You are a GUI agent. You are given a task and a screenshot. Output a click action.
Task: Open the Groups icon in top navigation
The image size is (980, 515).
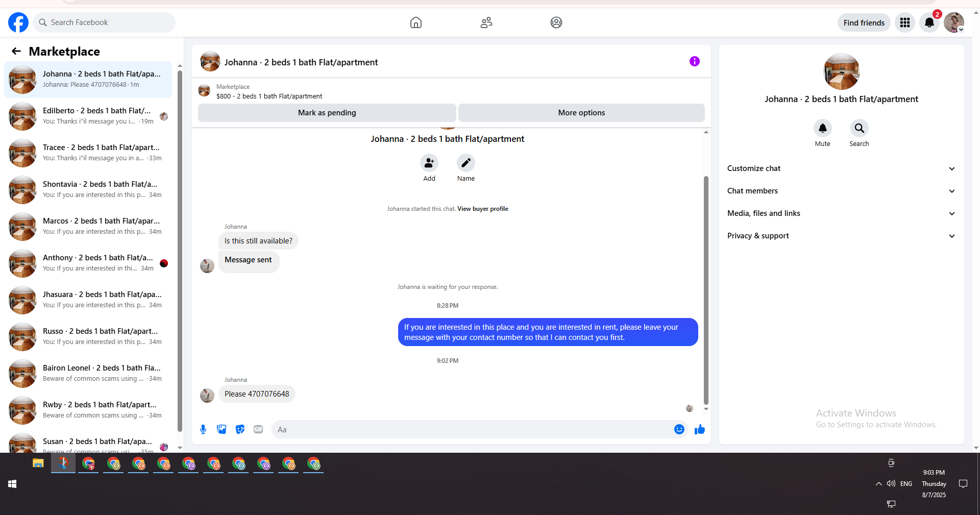[x=556, y=22]
